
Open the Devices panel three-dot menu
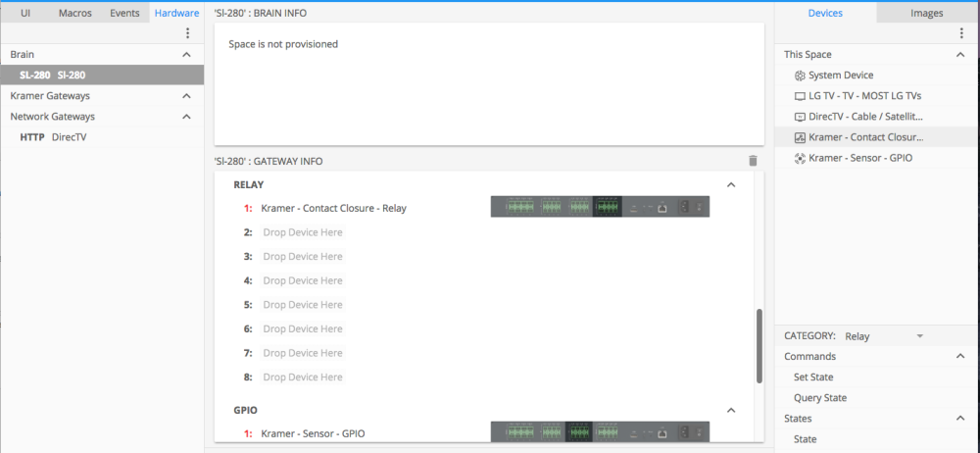coord(961,33)
